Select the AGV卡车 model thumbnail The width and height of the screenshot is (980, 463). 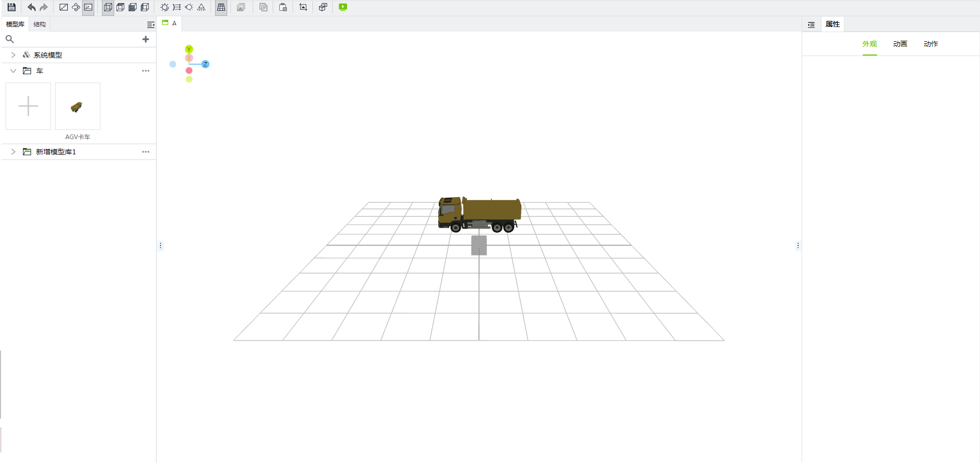click(x=77, y=106)
